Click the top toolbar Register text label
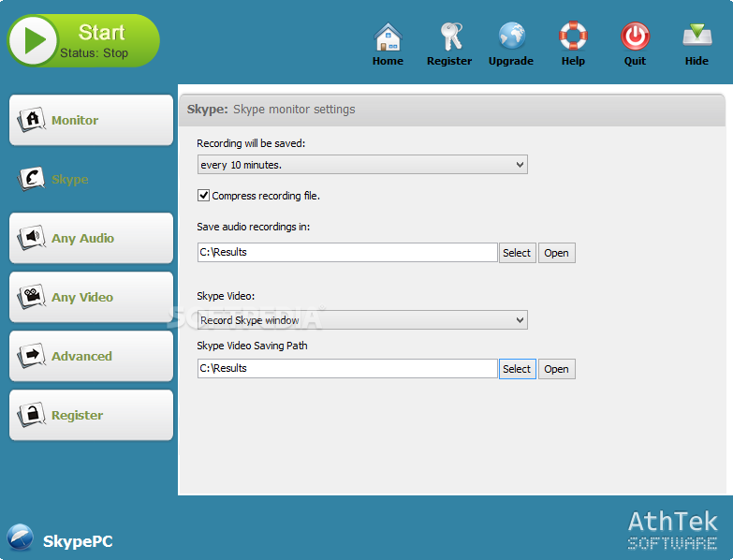The height and width of the screenshot is (560, 733). coord(449,61)
